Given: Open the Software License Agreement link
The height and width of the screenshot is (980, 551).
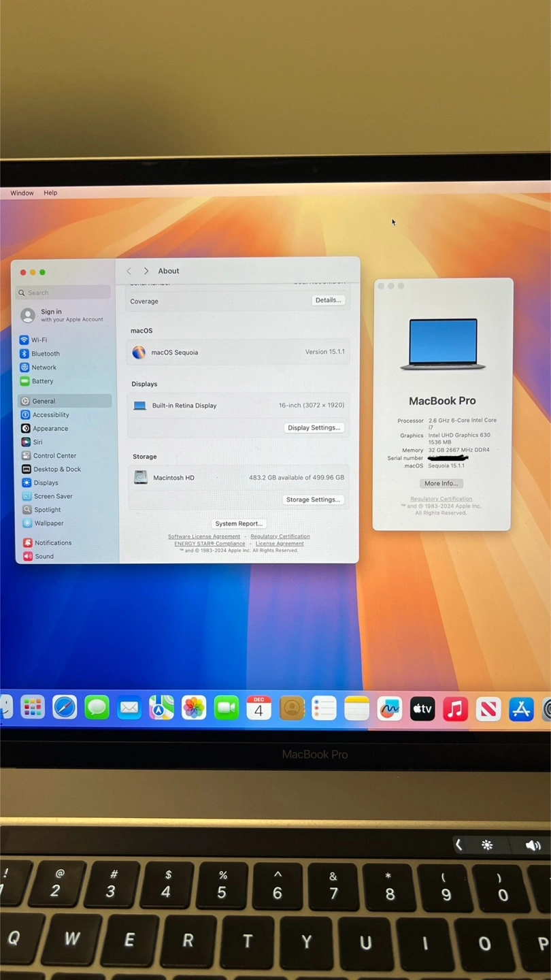Looking at the screenshot, I should [204, 536].
